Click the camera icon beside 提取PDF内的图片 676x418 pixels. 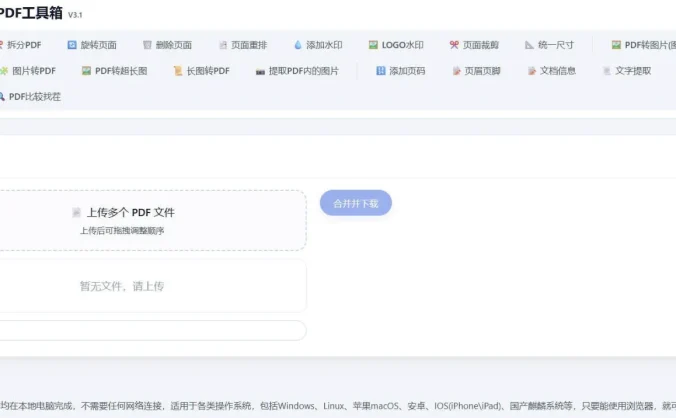[260, 71]
